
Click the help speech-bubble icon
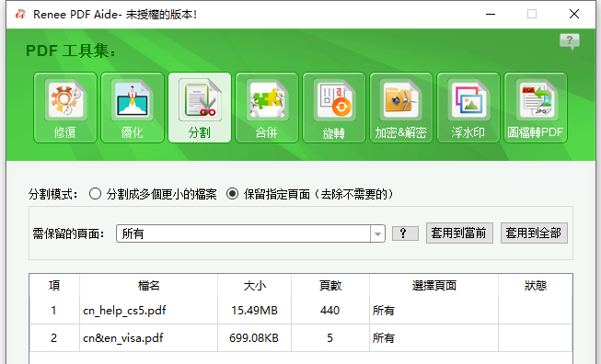[570, 41]
